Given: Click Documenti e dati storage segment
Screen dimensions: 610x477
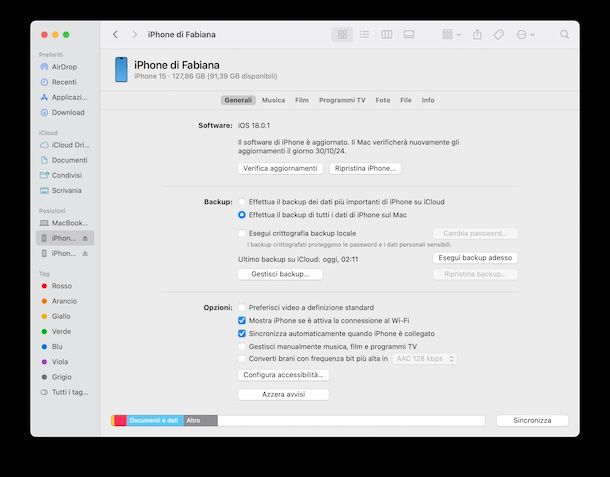Looking at the screenshot, I should (x=155, y=420).
